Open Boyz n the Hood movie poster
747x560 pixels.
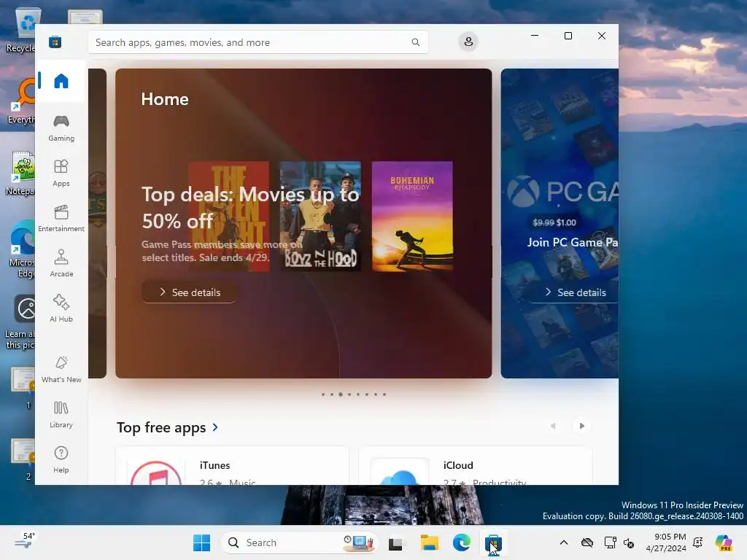coord(320,217)
